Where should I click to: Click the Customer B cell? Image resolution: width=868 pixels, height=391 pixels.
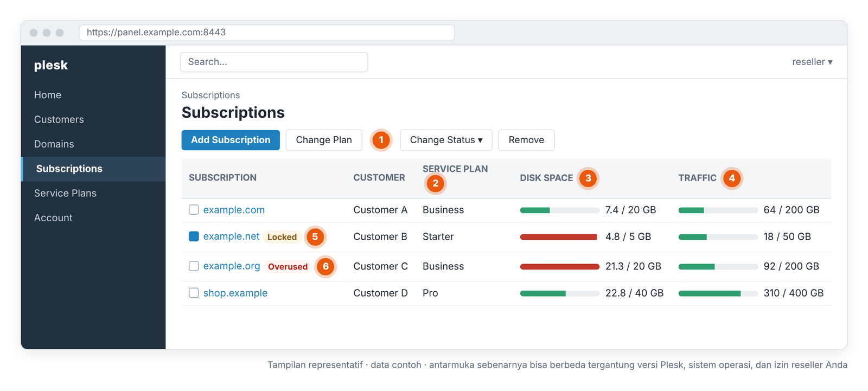380,236
